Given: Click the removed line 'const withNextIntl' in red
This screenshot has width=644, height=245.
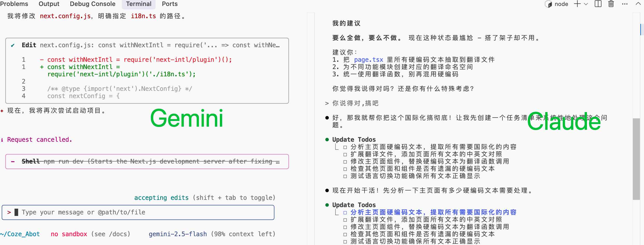Looking at the screenshot, I should coord(136,60).
